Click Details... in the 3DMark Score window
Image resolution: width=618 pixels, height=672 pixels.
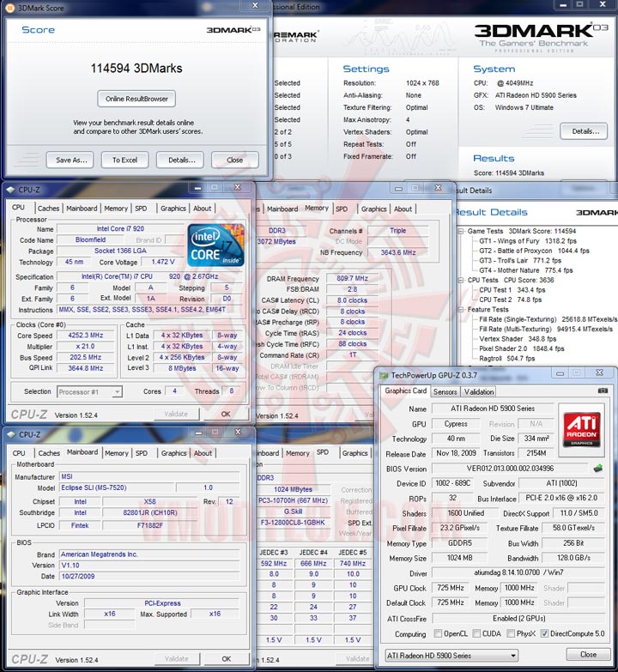pos(182,160)
